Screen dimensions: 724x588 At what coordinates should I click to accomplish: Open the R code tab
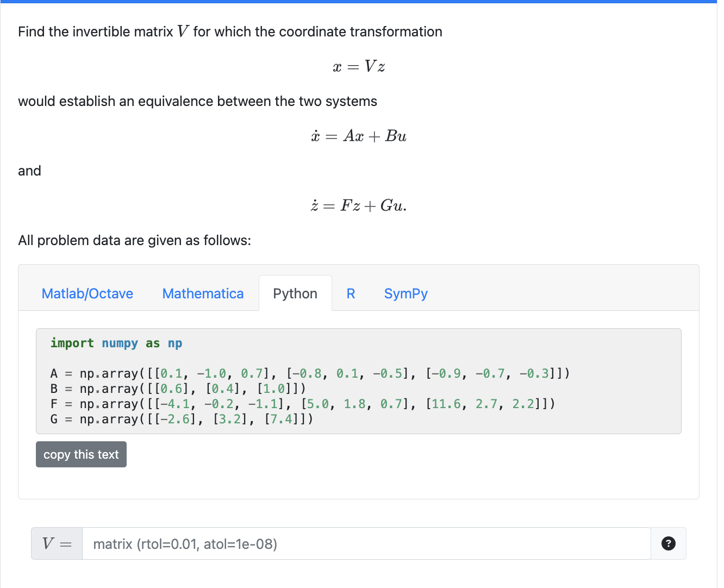pos(351,293)
